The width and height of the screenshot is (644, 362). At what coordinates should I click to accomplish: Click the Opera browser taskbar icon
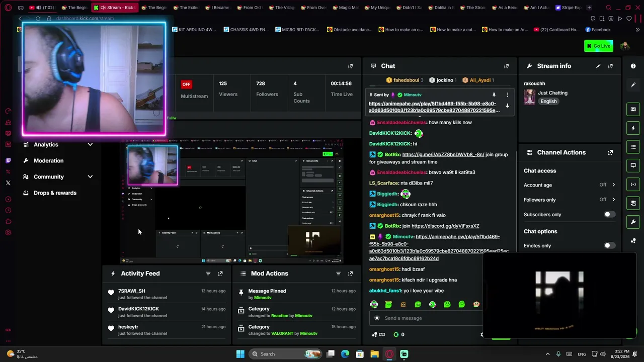coord(389,354)
